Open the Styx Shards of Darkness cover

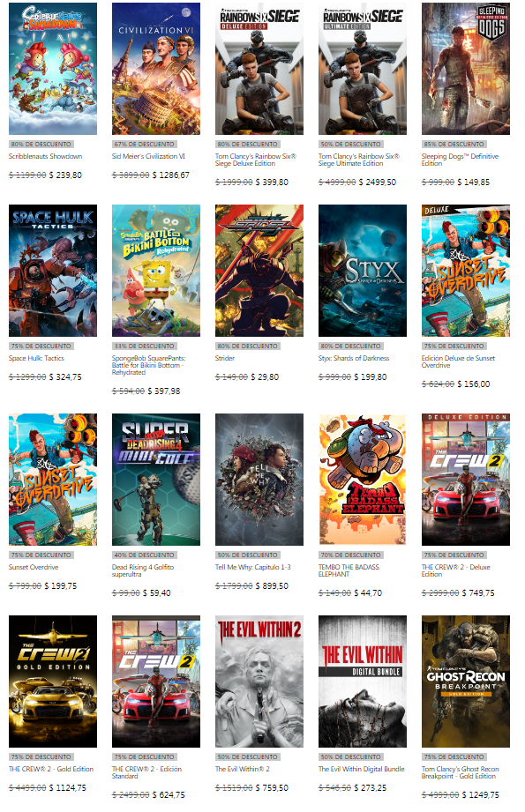(363, 271)
